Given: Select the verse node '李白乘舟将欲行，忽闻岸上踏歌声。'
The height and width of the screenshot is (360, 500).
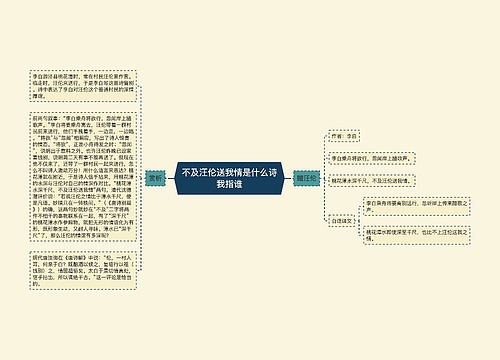Looking at the screenshot, I should pos(372,158).
